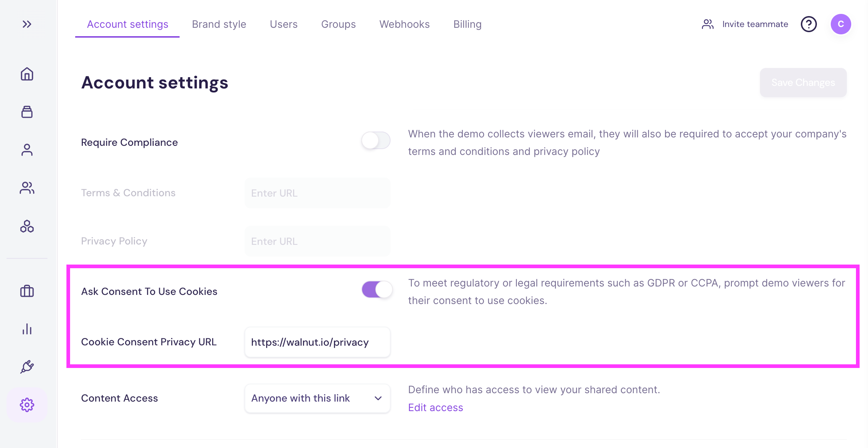This screenshot has height=448, width=868.
Task: Open the Home page icon
Action: [x=27, y=74]
